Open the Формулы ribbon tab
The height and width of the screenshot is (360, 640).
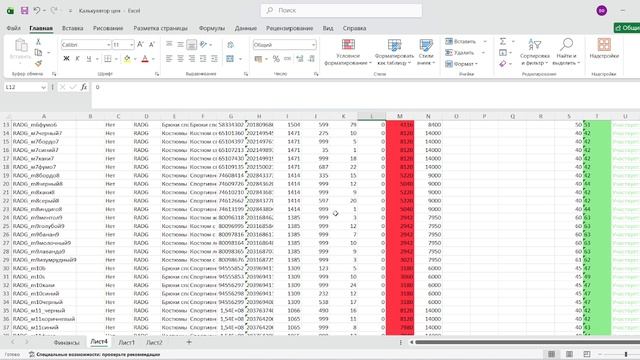click(211, 28)
